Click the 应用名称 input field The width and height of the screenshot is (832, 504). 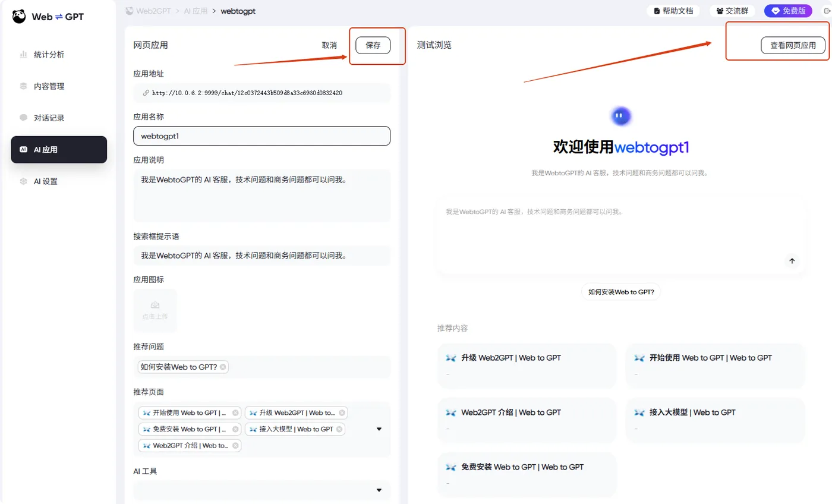261,136
